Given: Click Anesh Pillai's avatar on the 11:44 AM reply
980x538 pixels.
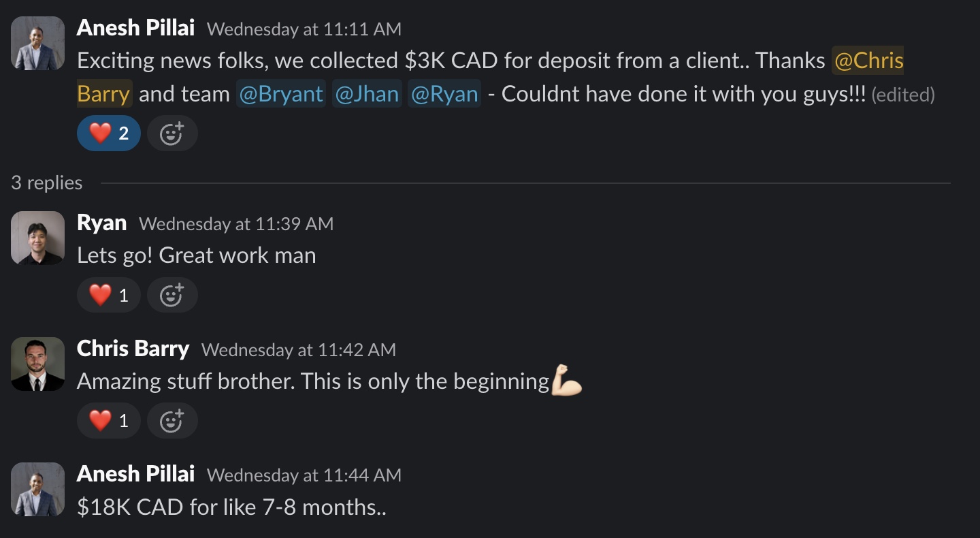Looking at the screenshot, I should 38,489.
